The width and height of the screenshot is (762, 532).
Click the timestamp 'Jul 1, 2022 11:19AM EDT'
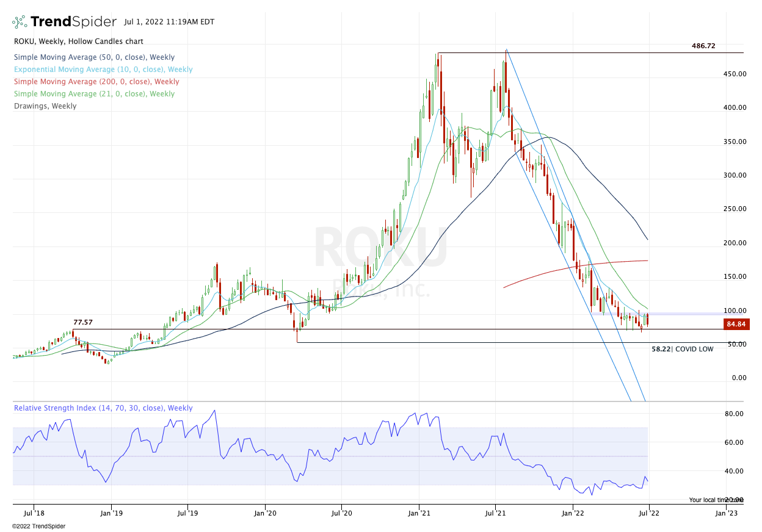pyautogui.click(x=169, y=22)
